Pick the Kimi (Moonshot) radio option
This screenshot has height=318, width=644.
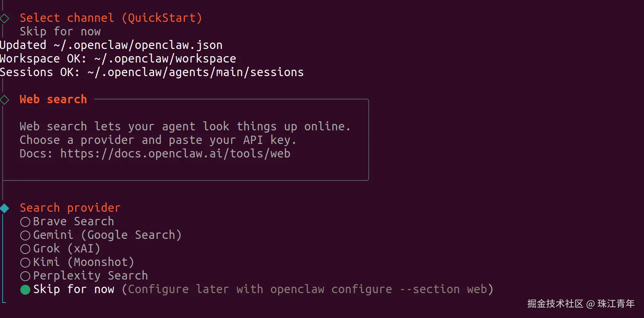[x=25, y=263]
